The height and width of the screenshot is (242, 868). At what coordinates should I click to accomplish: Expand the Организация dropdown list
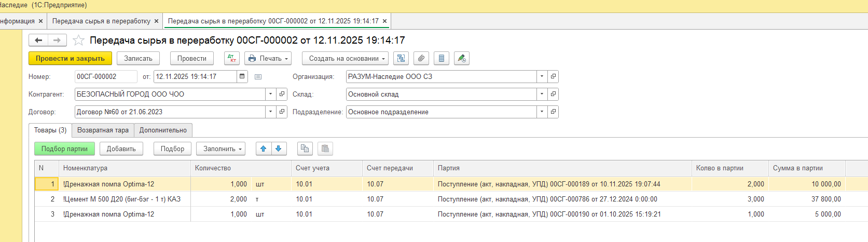click(x=542, y=77)
